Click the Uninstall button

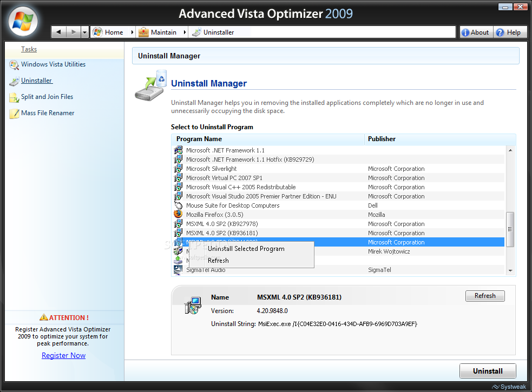[488, 371]
